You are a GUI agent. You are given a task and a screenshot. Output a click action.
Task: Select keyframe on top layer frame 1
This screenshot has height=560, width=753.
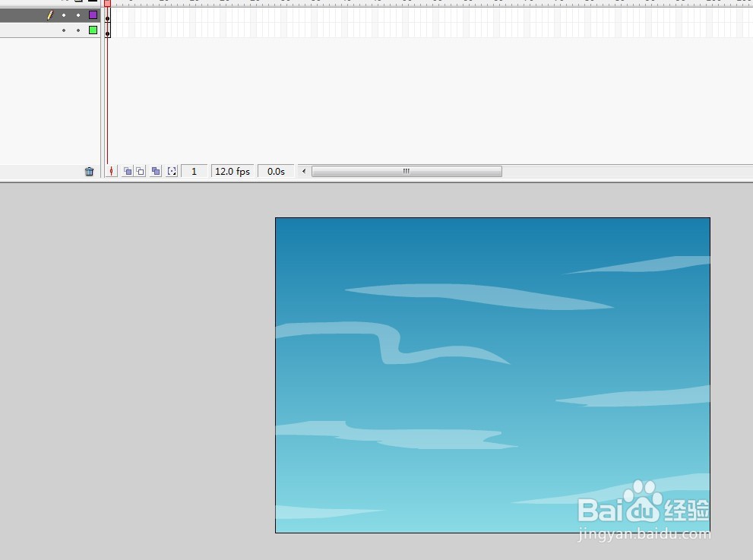click(x=108, y=15)
